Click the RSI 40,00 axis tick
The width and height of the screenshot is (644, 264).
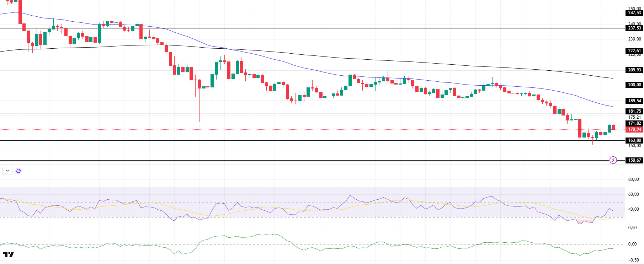633,209
